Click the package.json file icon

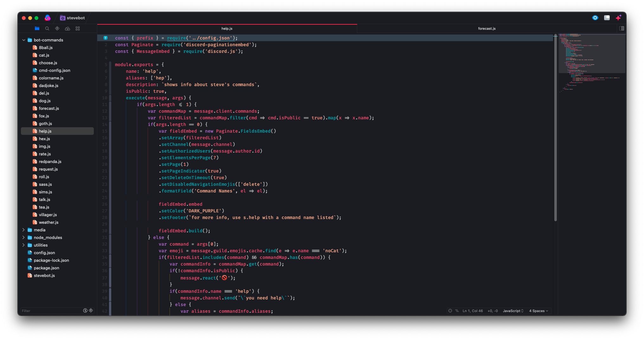click(30, 268)
